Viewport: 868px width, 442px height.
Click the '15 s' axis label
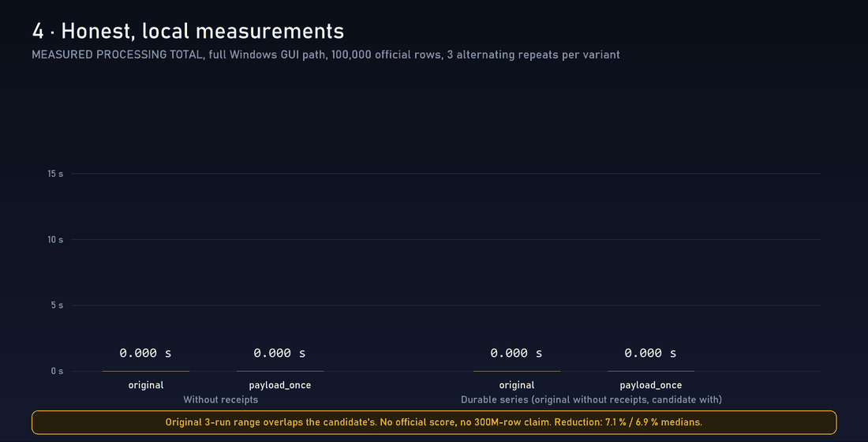[55, 174]
